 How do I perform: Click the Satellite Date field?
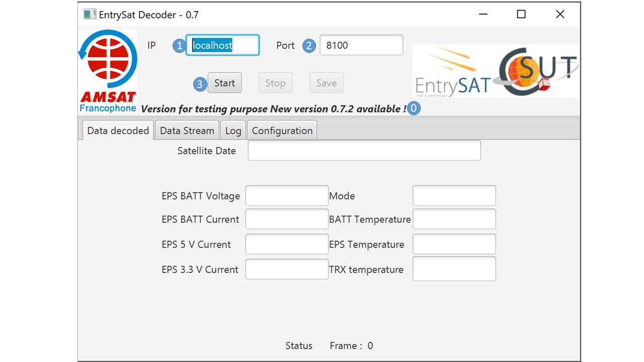[364, 151]
